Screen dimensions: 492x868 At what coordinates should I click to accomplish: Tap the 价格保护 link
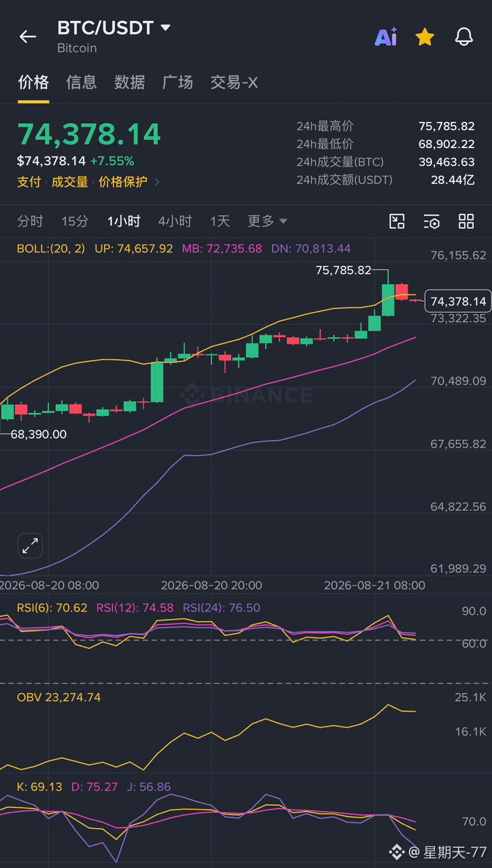(x=123, y=182)
